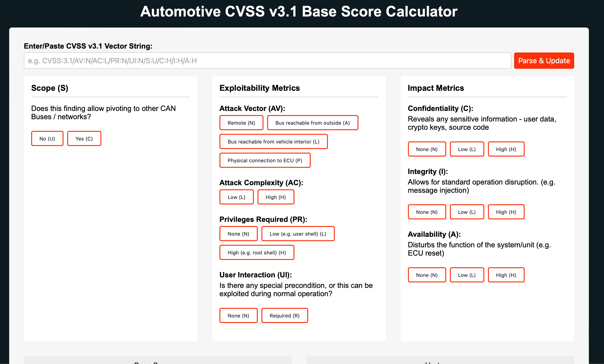The image size is (604, 364).
Task: Choose Remote (N) attack vector
Action: pos(241,123)
